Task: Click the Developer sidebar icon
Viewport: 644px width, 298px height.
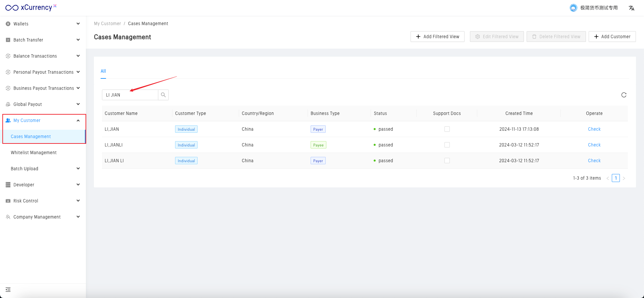Action: pyautogui.click(x=8, y=185)
